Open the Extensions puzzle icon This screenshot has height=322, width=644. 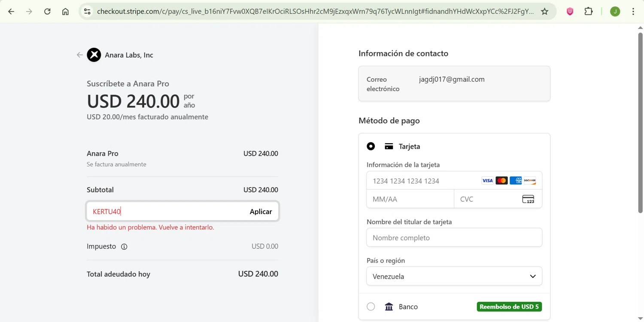tap(589, 12)
